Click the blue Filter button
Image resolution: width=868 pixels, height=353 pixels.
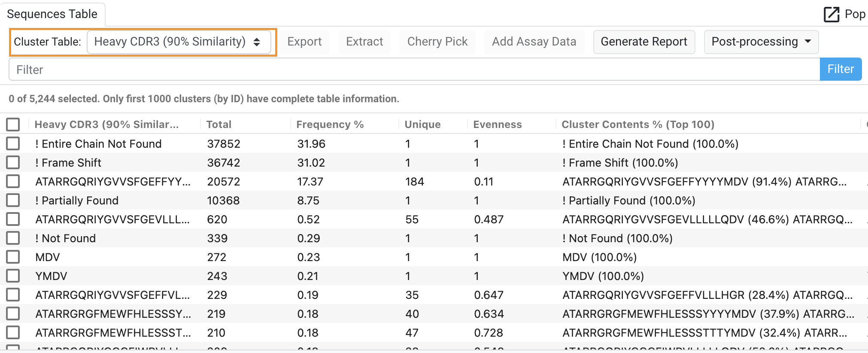(x=841, y=69)
